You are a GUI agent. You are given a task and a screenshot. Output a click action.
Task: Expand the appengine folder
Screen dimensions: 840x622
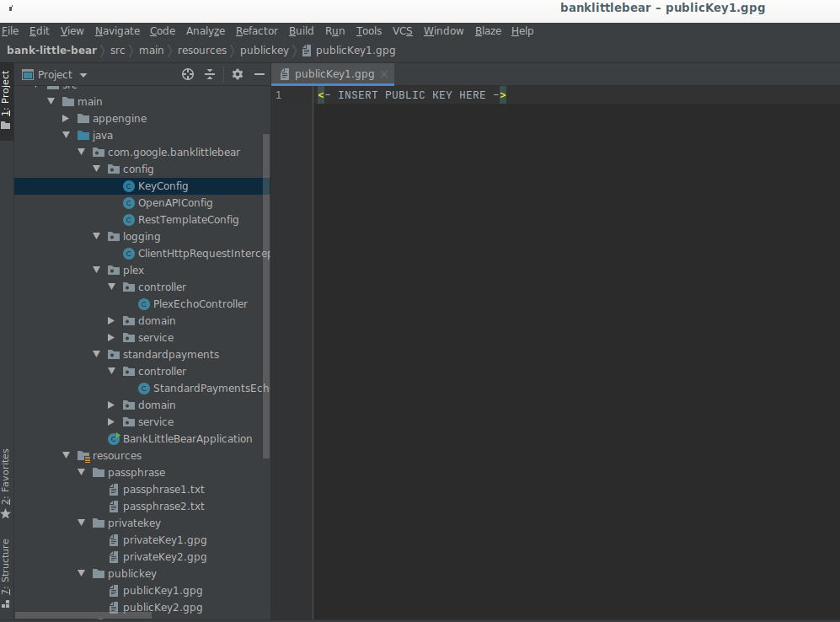tap(67, 118)
